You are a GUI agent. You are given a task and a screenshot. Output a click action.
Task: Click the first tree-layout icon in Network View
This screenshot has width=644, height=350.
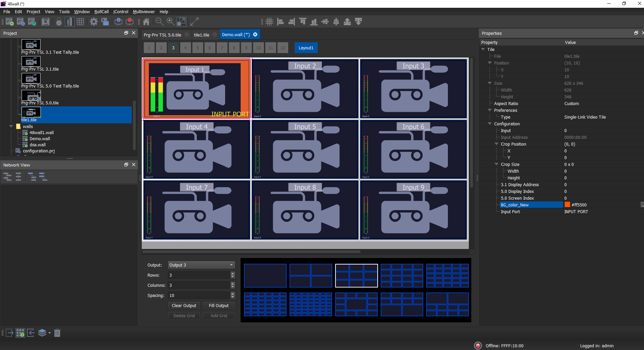pyautogui.click(x=7, y=176)
